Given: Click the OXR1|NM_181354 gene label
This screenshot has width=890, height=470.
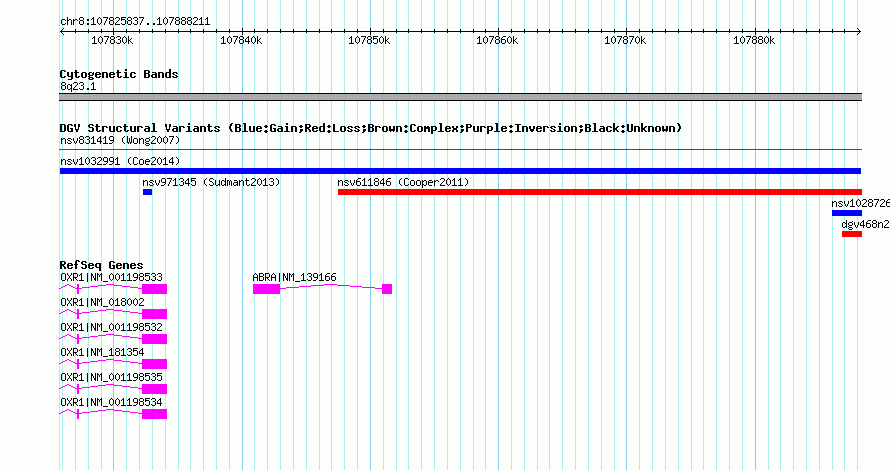Looking at the screenshot, I should 102,352.
